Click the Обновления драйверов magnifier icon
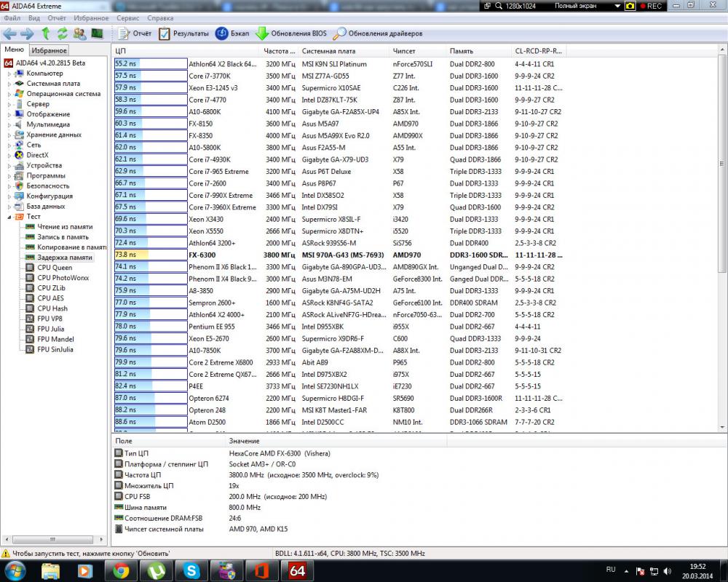728x582 pixels. [x=339, y=33]
